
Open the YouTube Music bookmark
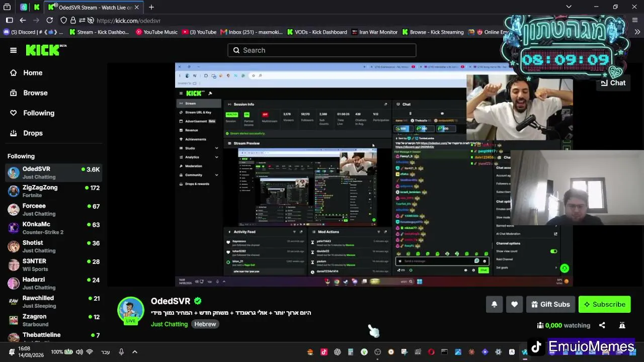coord(156,32)
